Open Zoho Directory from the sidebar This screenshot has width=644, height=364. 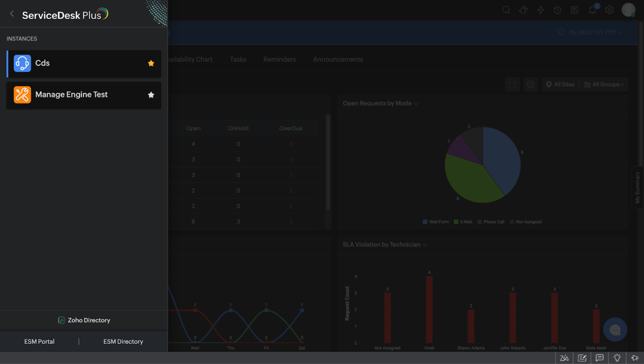tap(83, 320)
